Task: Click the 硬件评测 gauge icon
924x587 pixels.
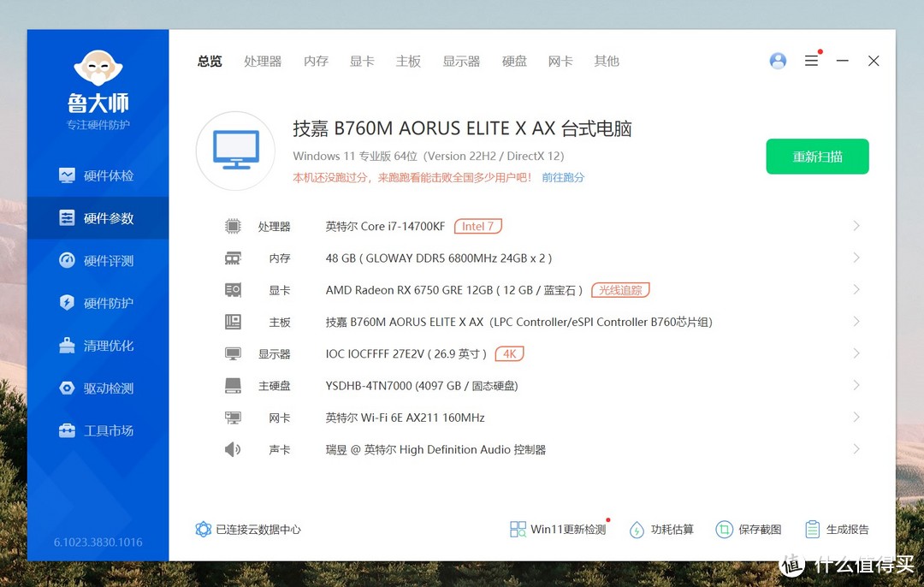Action: point(67,260)
